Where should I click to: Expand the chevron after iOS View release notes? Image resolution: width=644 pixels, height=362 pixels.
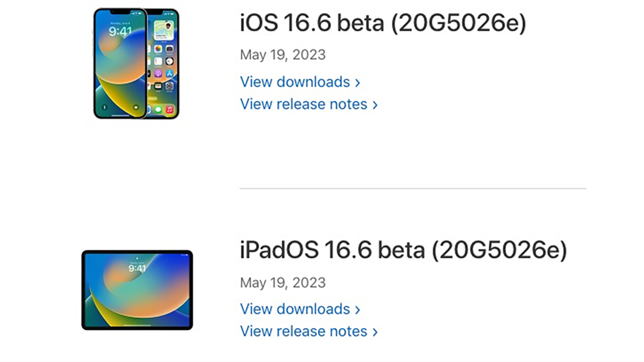374,104
